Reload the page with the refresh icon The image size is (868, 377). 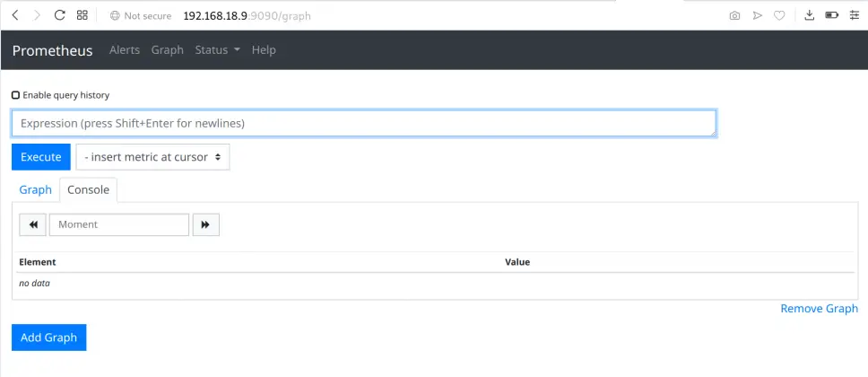(x=60, y=15)
